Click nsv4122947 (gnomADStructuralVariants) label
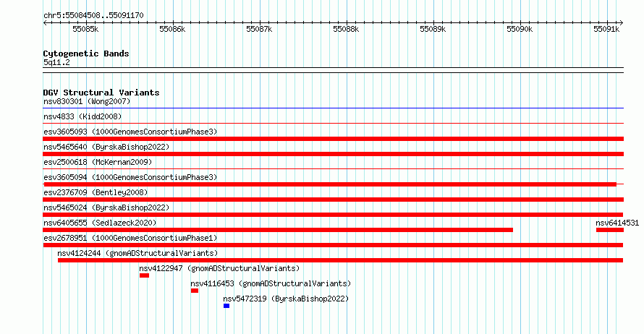Image resolution: width=644 pixels, height=334 pixels. tap(219, 268)
